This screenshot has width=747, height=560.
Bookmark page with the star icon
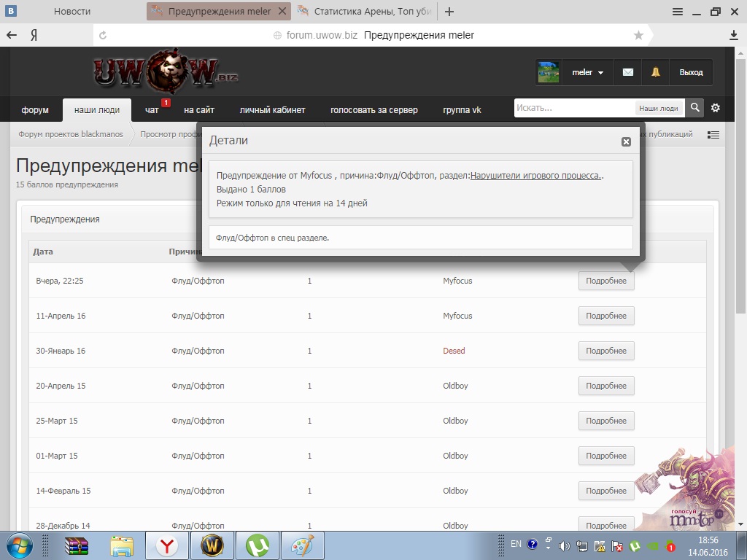click(639, 35)
